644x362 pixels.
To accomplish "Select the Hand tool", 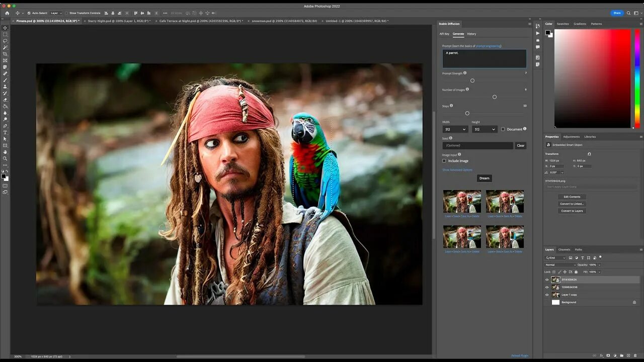I will pyautogui.click(x=6, y=152).
